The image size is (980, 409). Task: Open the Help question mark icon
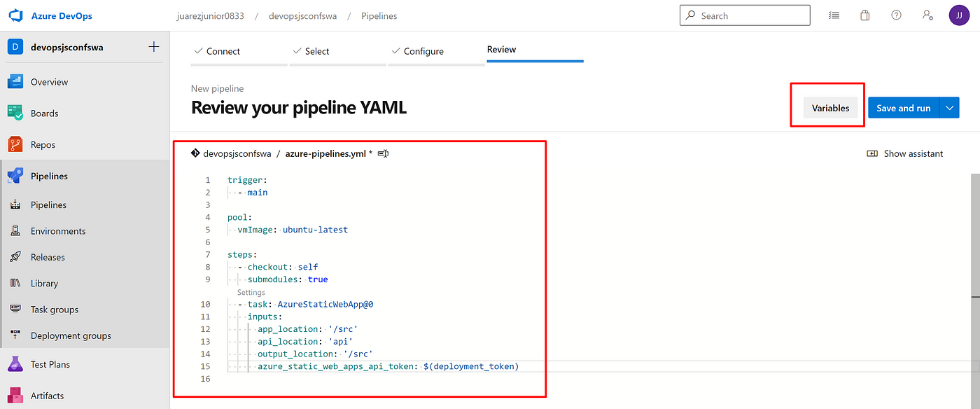coord(896,15)
